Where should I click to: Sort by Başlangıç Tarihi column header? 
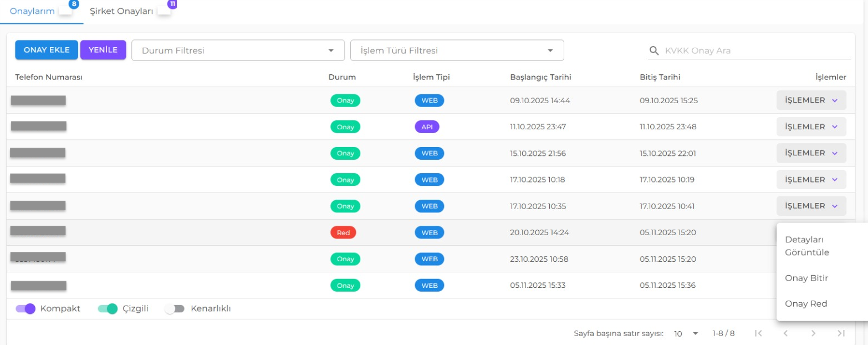point(540,77)
